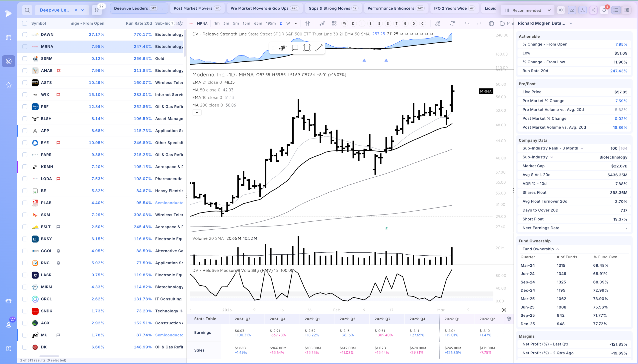Viewport: 638px width, 364px height.
Task: Open the favorites star in sidebar
Action: (x=8, y=85)
